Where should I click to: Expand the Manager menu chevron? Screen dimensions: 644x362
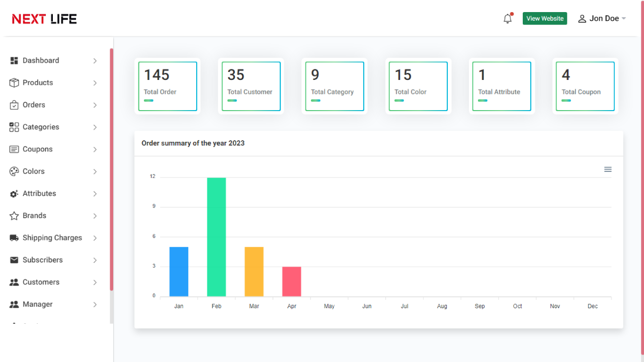[95, 304]
